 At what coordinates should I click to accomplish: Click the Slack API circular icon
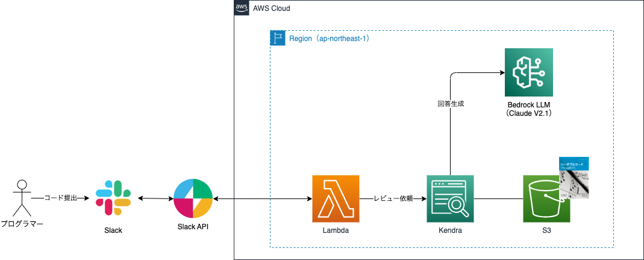click(x=193, y=198)
